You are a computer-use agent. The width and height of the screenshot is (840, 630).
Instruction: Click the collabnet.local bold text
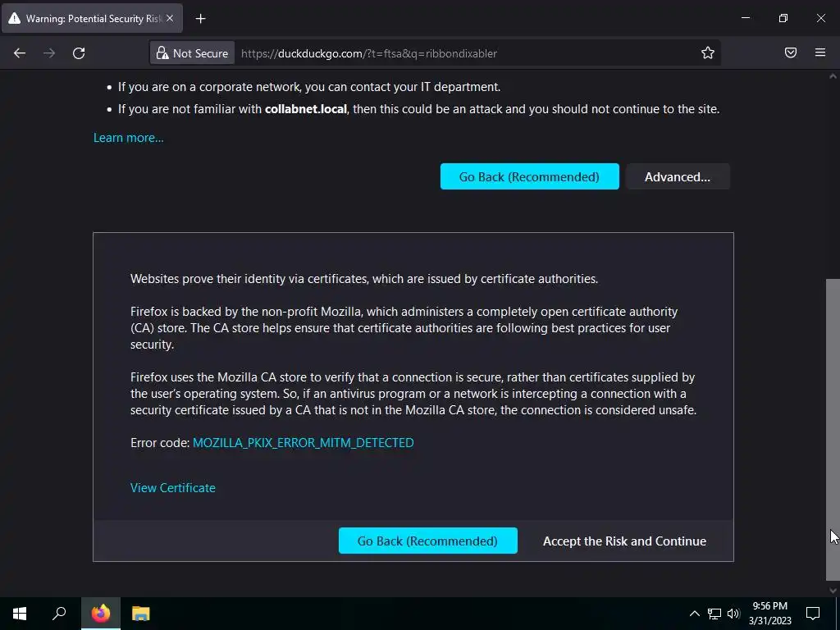pyautogui.click(x=306, y=109)
